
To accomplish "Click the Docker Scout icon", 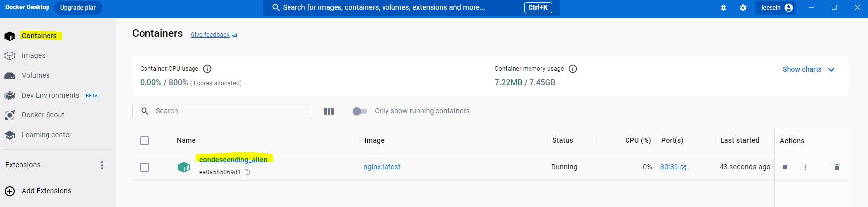I will click(10, 115).
